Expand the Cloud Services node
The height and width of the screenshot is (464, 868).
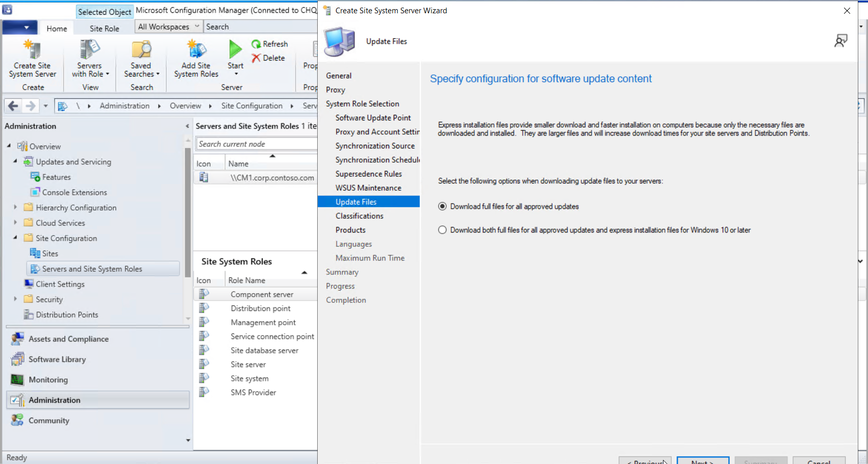pos(15,222)
